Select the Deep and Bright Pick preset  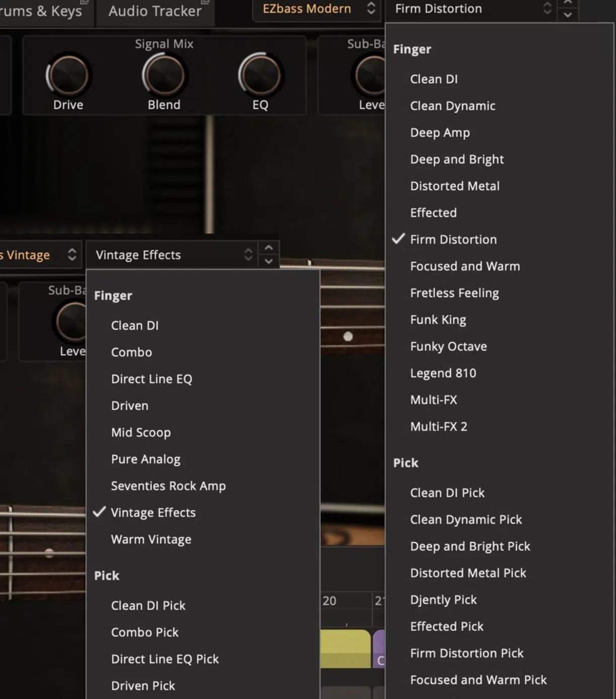[x=500, y=546]
